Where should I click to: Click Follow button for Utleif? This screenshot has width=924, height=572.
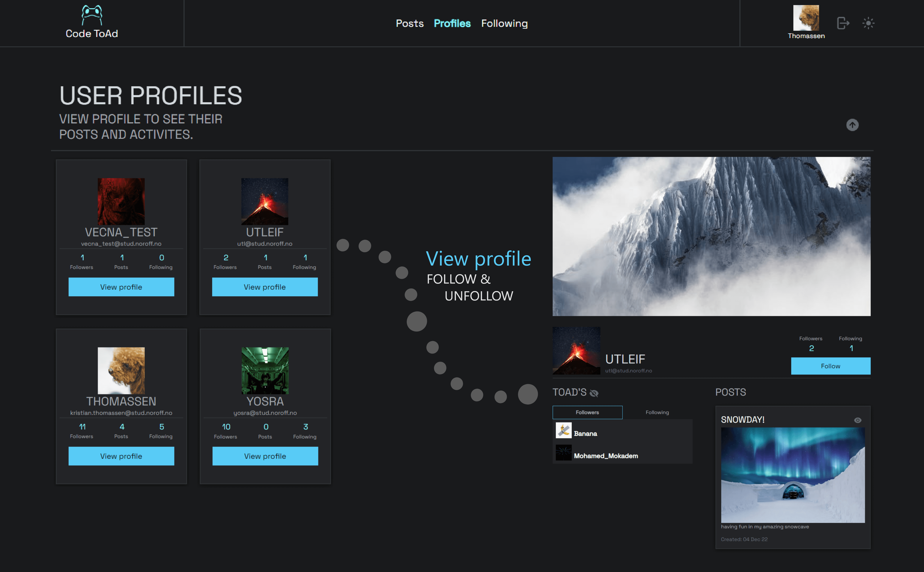tap(831, 366)
